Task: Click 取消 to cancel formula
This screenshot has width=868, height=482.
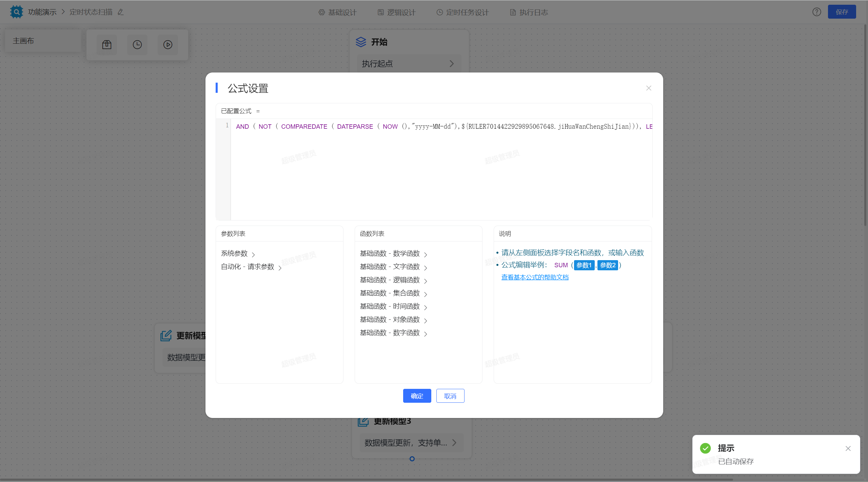Action: 450,396
